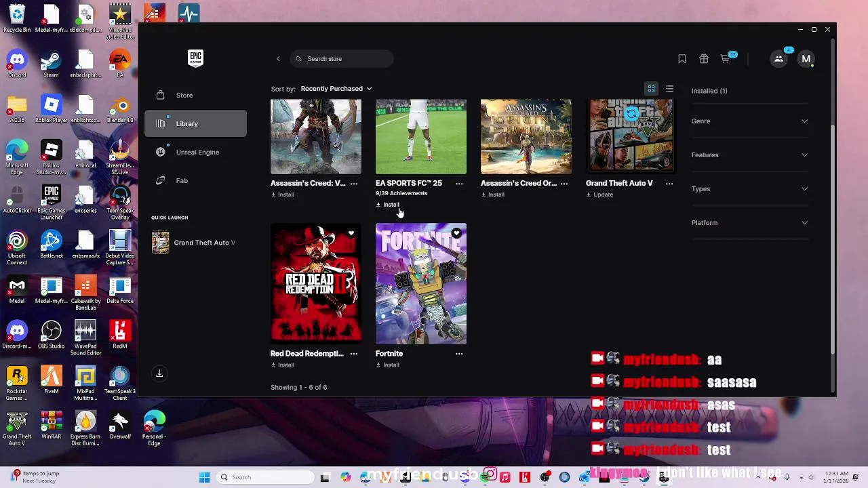868x488 pixels.
Task: Switch library to list view
Action: 669,89
